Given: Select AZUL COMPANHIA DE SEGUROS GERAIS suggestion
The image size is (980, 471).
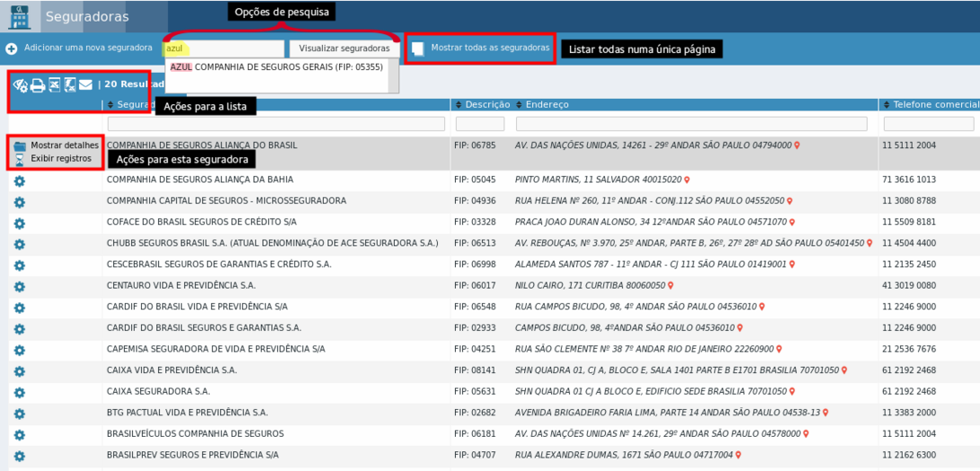Looking at the screenshot, I should pyautogui.click(x=276, y=67).
